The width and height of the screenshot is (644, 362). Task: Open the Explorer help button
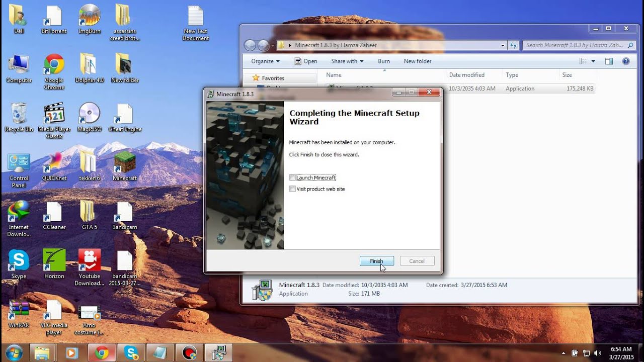coord(626,61)
